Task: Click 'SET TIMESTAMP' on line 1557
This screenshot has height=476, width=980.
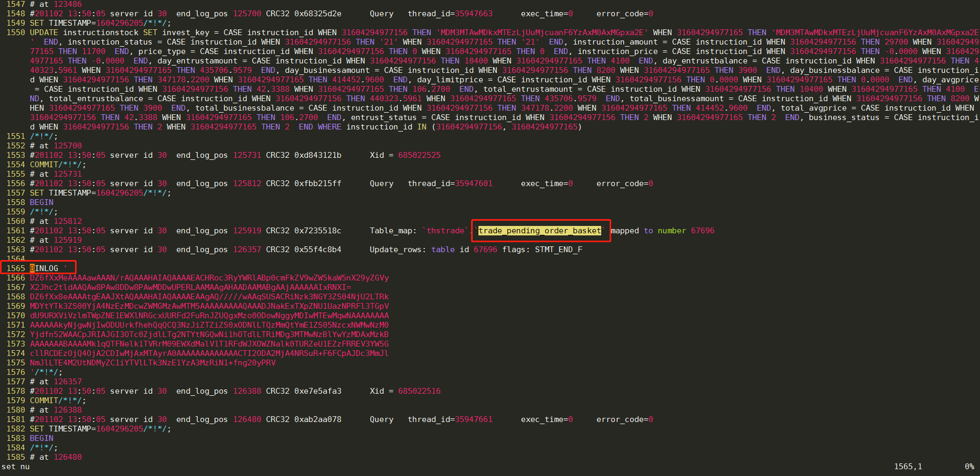Action: (60, 193)
